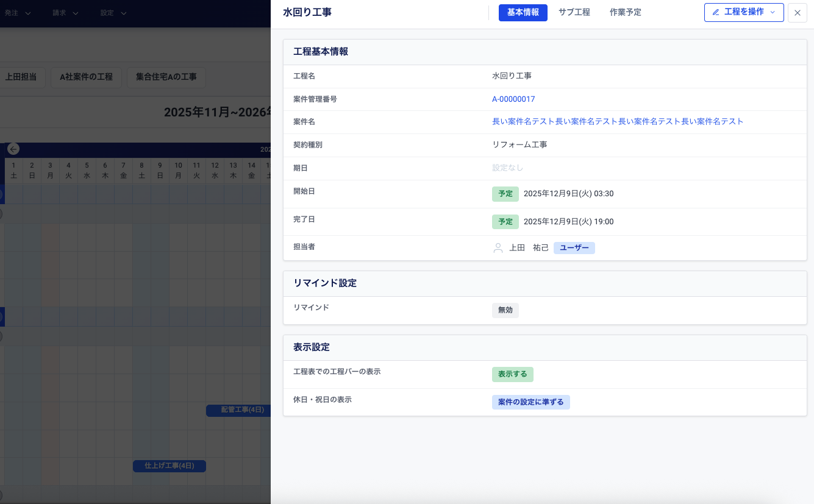Switch to the 作業予定 tab

625,12
